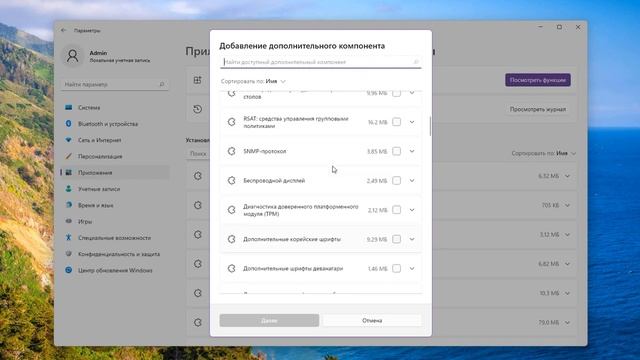The height and width of the screenshot is (360, 640).
Task: Click the 6,32 МБ row icon in Settings list
Action: coord(198,176)
